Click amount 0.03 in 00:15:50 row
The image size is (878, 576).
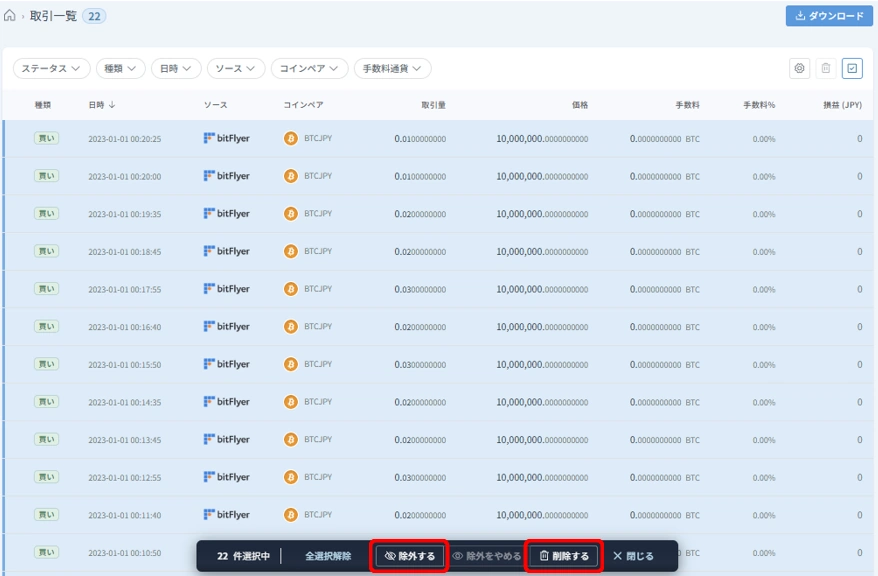coord(420,364)
